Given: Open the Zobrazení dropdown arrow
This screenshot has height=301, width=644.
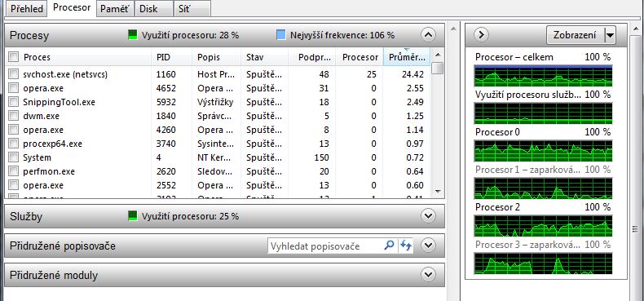Looking at the screenshot, I should point(611,35).
